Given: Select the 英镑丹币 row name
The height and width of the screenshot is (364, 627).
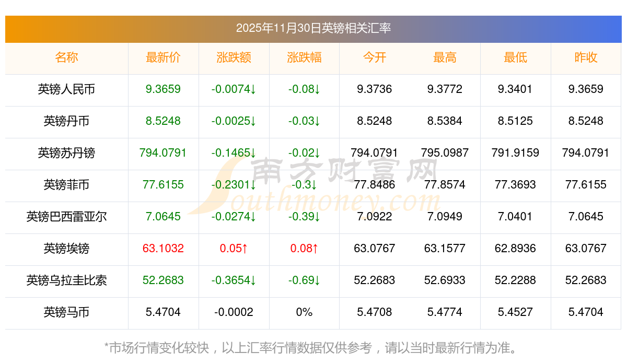Looking at the screenshot, I should point(66,121).
